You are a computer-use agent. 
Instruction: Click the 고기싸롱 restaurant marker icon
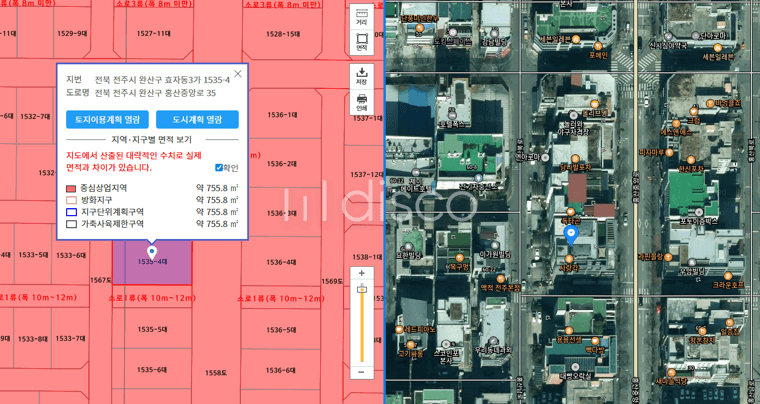tap(411, 345)
